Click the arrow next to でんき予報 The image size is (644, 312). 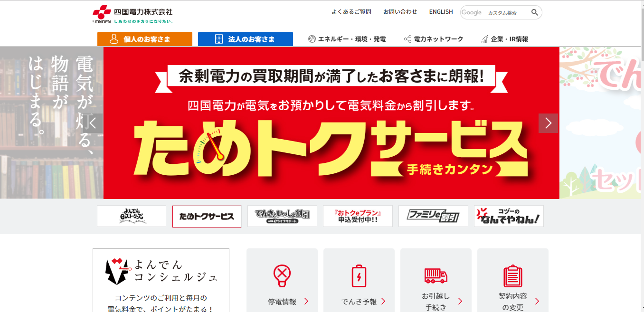(383, 301)
